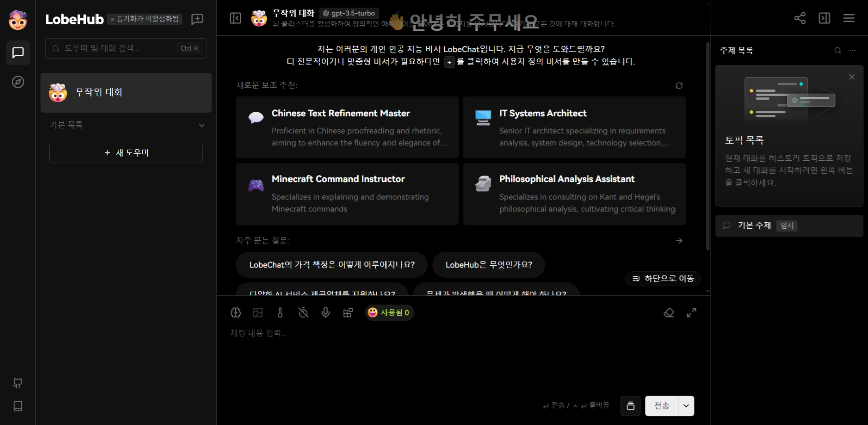
Task: Click the share icon in the header
Action: (800, 18)
